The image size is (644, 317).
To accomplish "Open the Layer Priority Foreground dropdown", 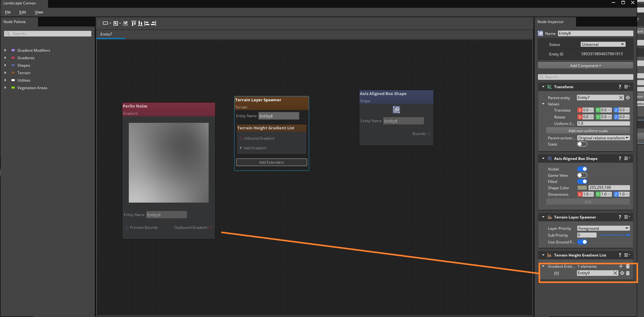I will pos(603,228).
